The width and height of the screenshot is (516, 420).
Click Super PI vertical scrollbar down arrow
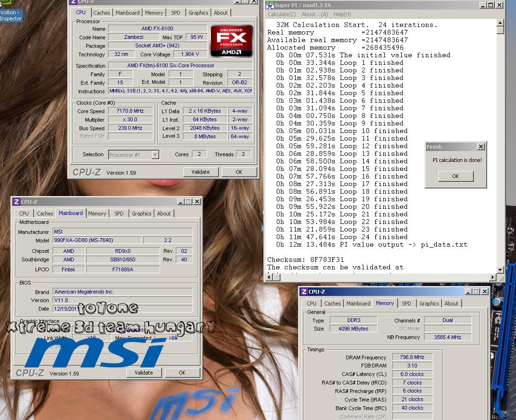[x=500, y=269]
